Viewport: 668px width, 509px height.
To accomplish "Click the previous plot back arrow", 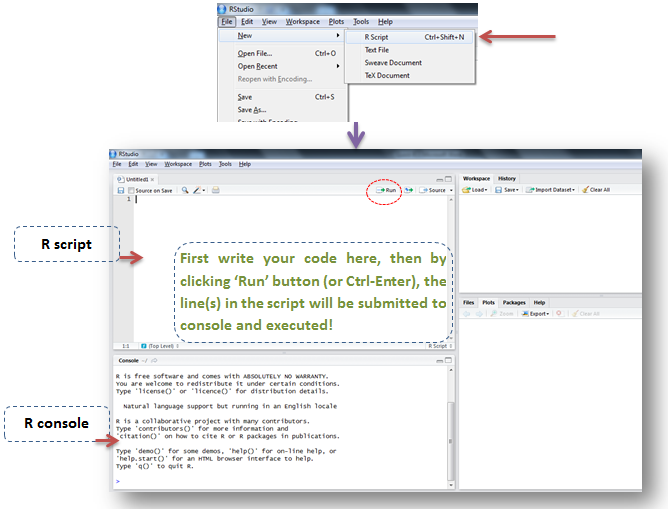I will click(x=466, y=313).
